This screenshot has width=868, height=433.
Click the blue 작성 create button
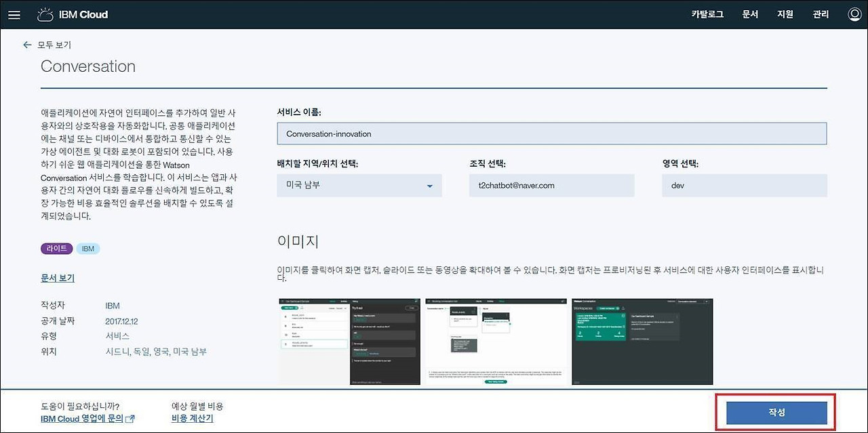click(x=776, y=413)
